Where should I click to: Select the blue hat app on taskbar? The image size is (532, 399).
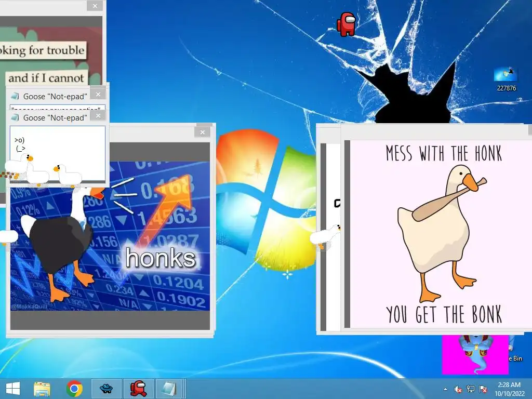107,389
